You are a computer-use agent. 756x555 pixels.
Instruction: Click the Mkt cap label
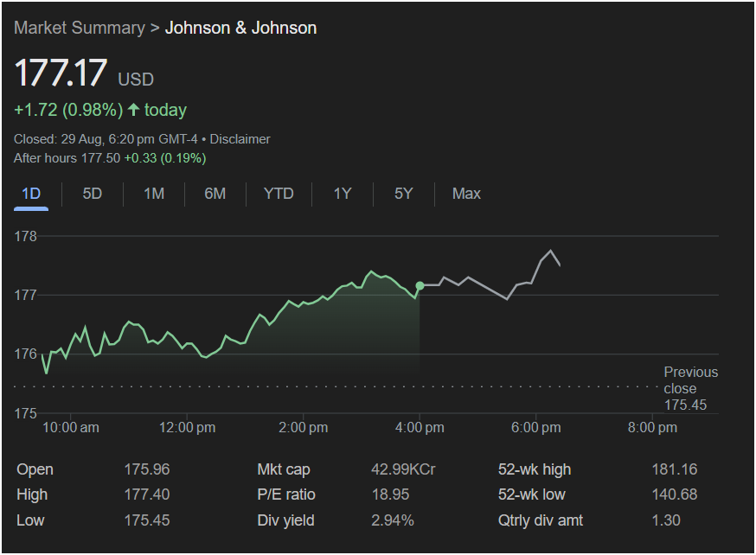pos(284,469)
